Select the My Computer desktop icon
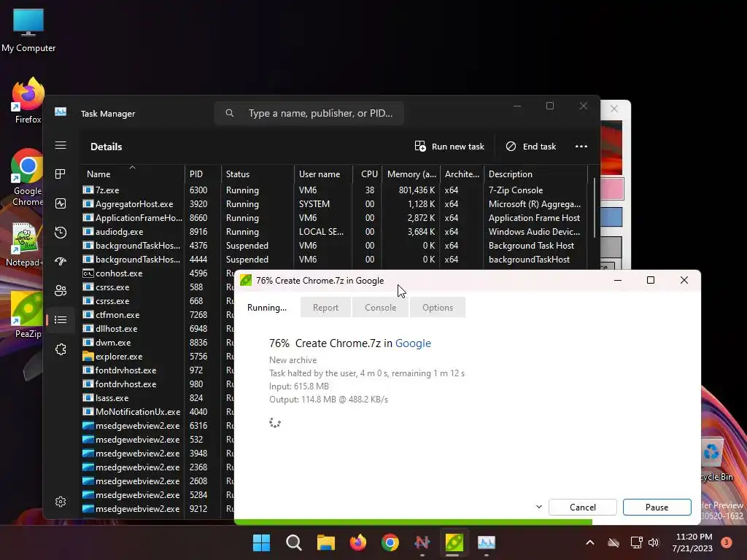The height and width of the screenshot is (560, 747). [28, 31]
